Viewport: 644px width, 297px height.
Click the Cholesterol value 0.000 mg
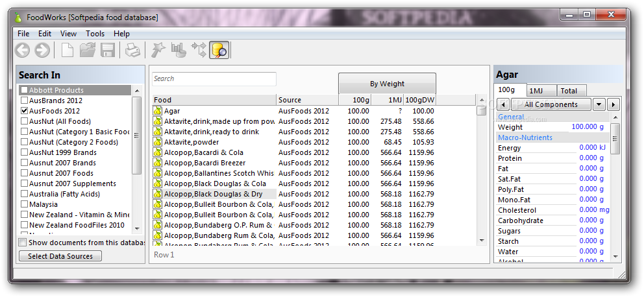pos(594,209)
